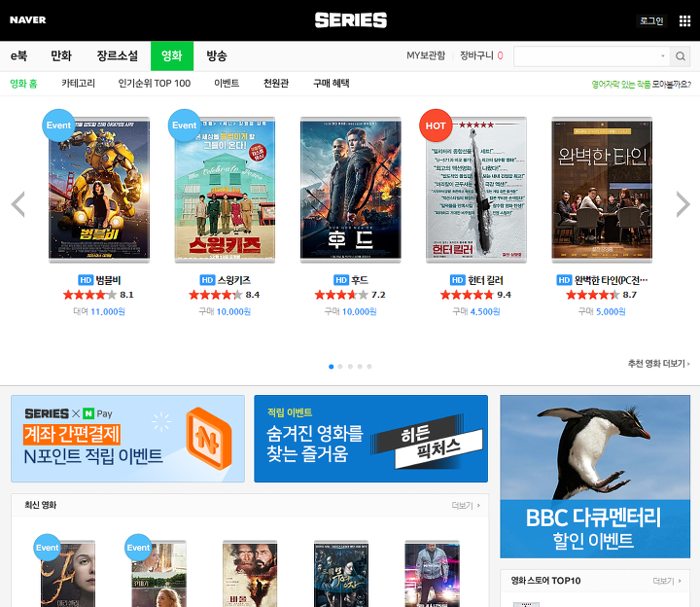Viewport: 700px width, 607px height.
Task: Open 천원관 submenu
Action: click(x=276, y=84)
